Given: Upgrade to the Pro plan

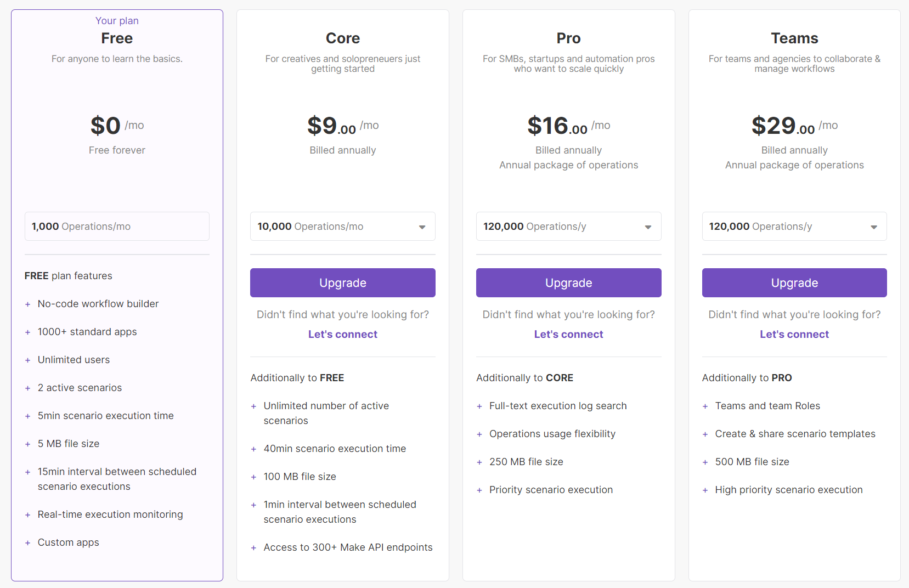Looking at the screenshot, I should pos(568,283).
